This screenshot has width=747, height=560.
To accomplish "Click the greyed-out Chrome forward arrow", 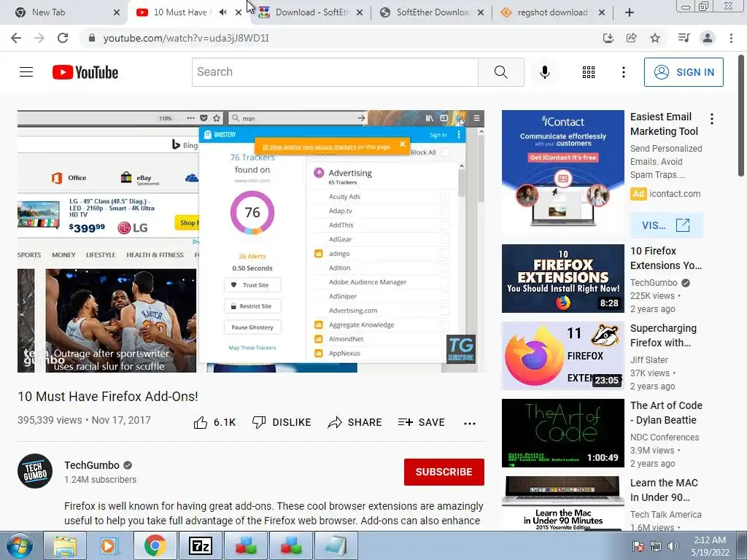I will pyautogui.click(x=39, y=38).
